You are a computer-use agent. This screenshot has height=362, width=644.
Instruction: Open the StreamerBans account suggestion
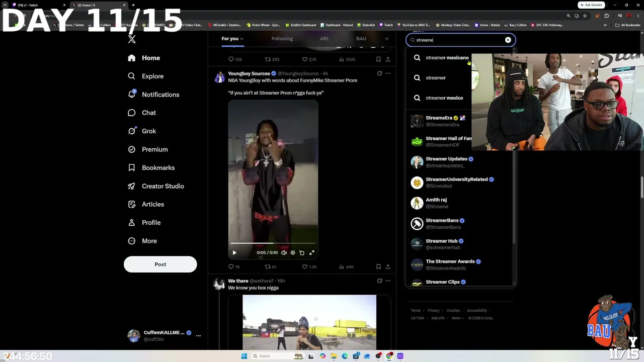[x=460, y=224]
